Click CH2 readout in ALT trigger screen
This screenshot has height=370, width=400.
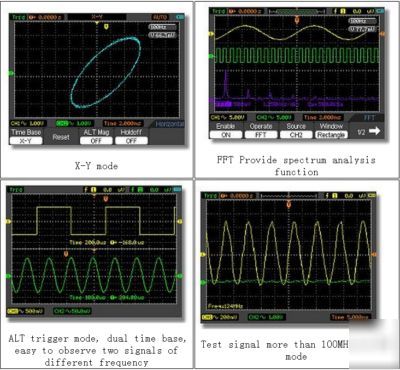click(x=72, y=311)
